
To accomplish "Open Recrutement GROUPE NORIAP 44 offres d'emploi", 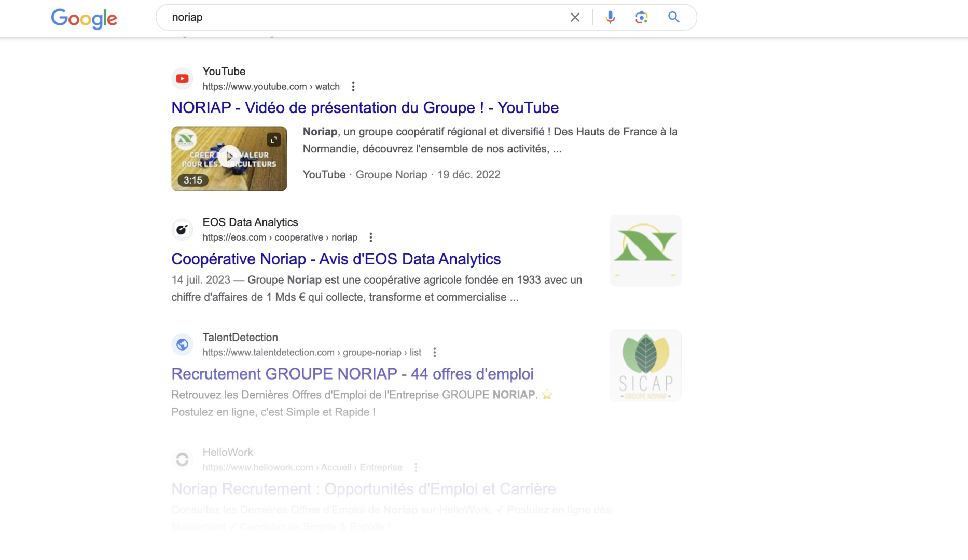I will (352, 374).
